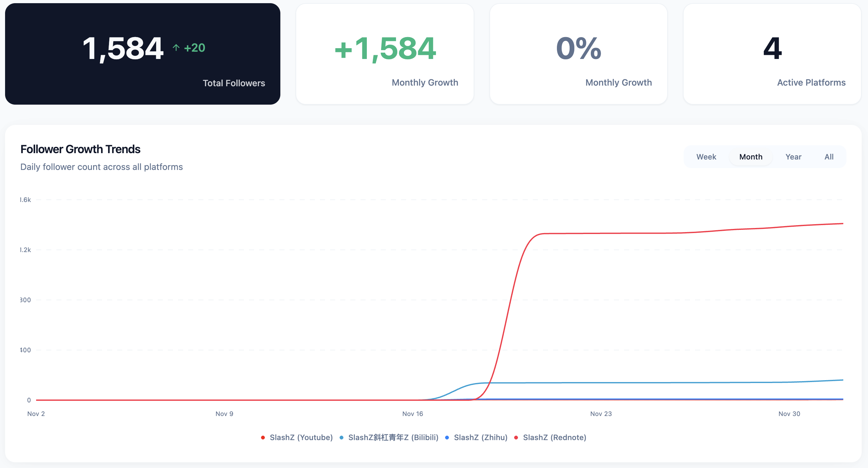
Task: Click the Follower Growth Trends heading
Action: (x=80, y=149)
